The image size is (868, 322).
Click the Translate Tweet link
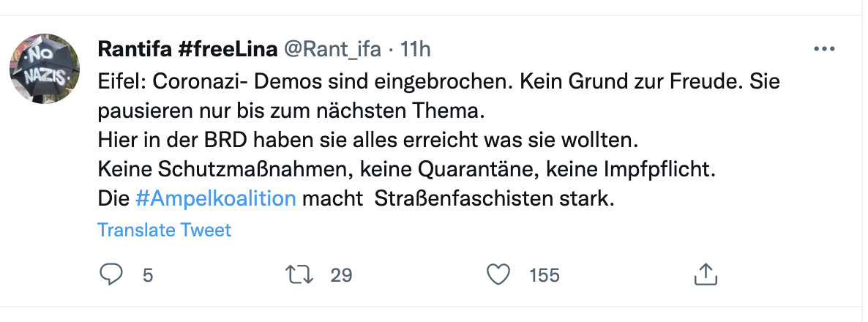tap(164, 230)
